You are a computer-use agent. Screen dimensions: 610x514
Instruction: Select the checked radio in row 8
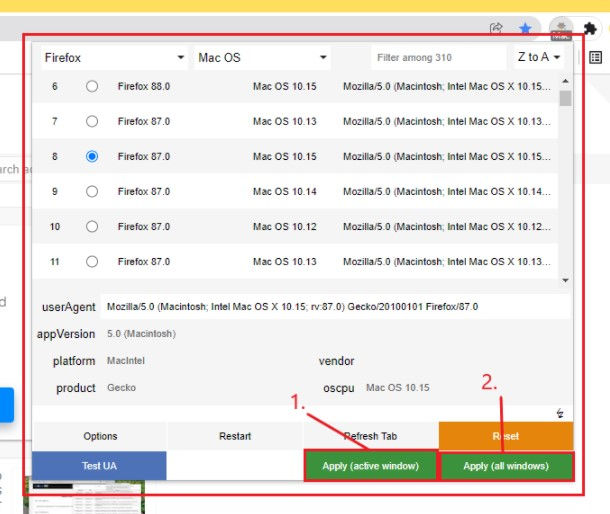(x=92, y=156)
